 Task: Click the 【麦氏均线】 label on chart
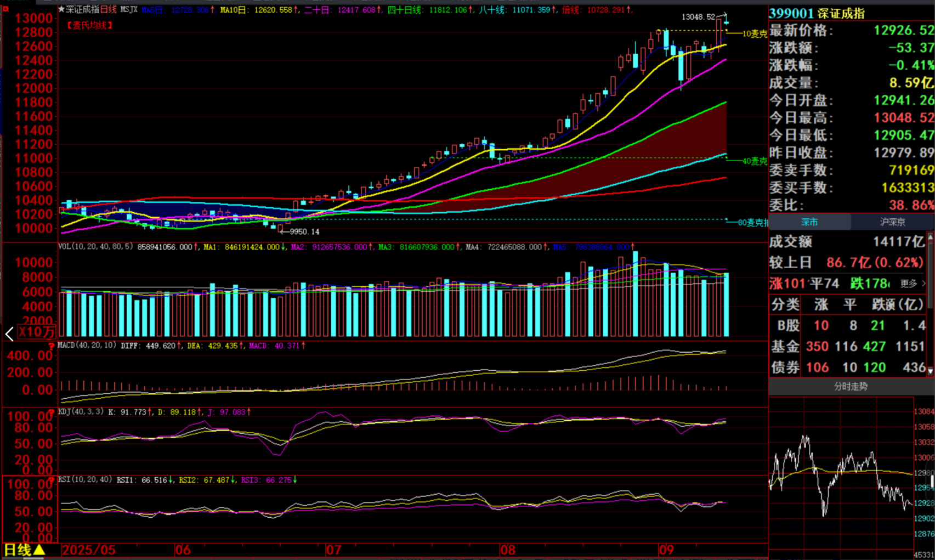coord(90,25)
